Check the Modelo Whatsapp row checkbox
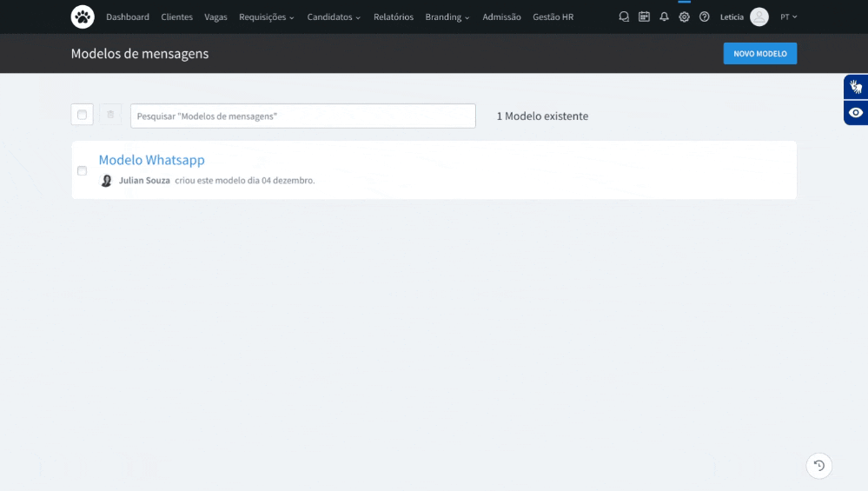Screen dimensions: 868x491 click(x=82, y=170)
